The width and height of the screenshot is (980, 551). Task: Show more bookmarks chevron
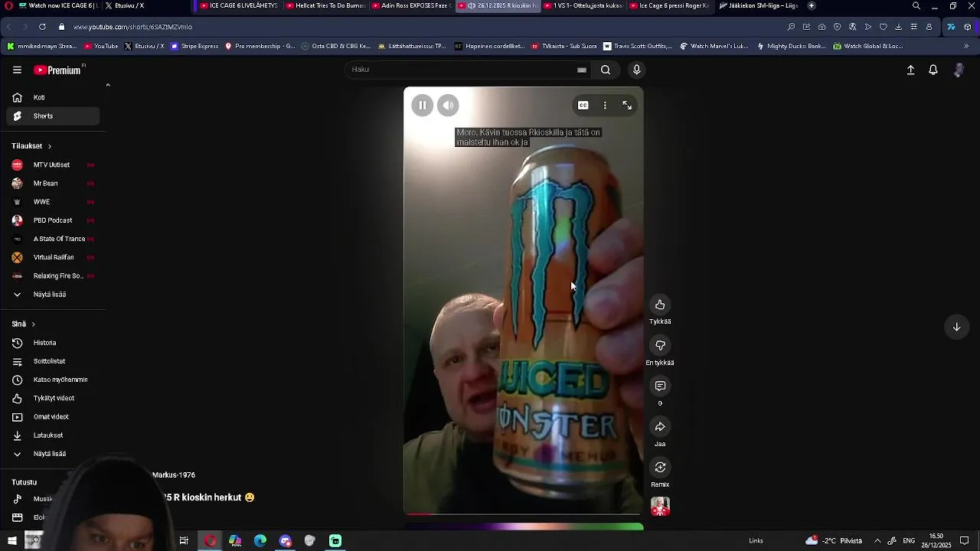pos(966,46)
